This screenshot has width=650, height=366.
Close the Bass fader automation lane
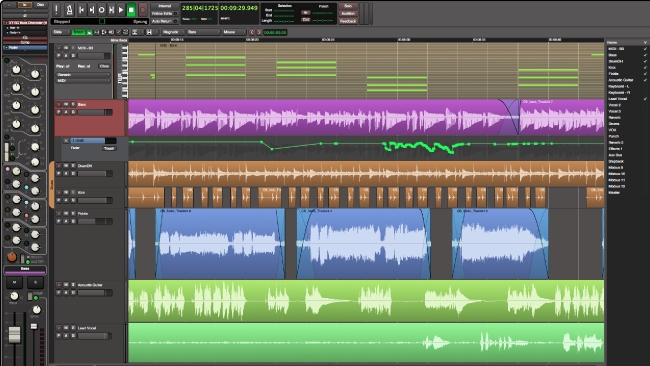[65, 141]
